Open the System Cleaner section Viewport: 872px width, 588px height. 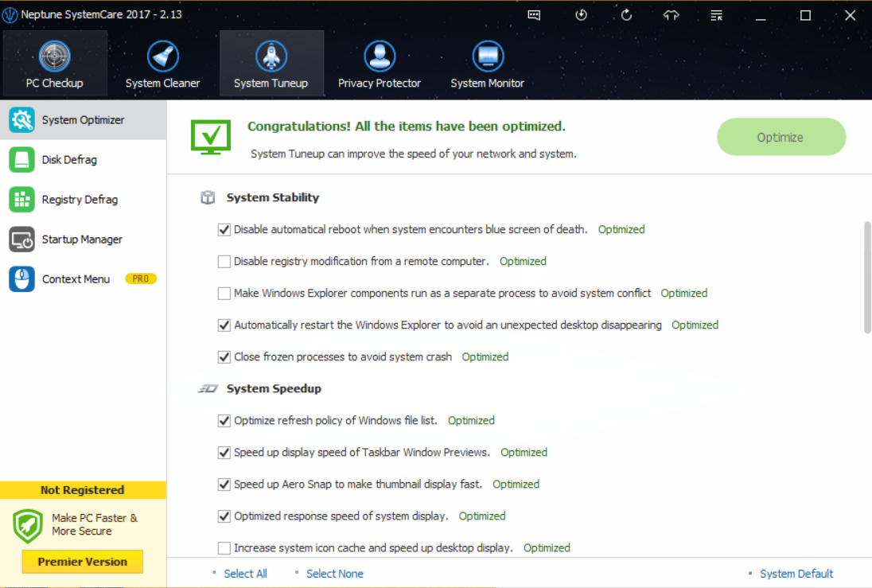162,64
